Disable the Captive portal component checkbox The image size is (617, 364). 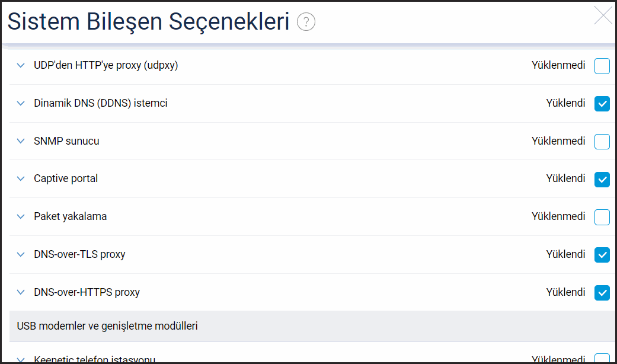pyautogui.click(x=602, y=179)
